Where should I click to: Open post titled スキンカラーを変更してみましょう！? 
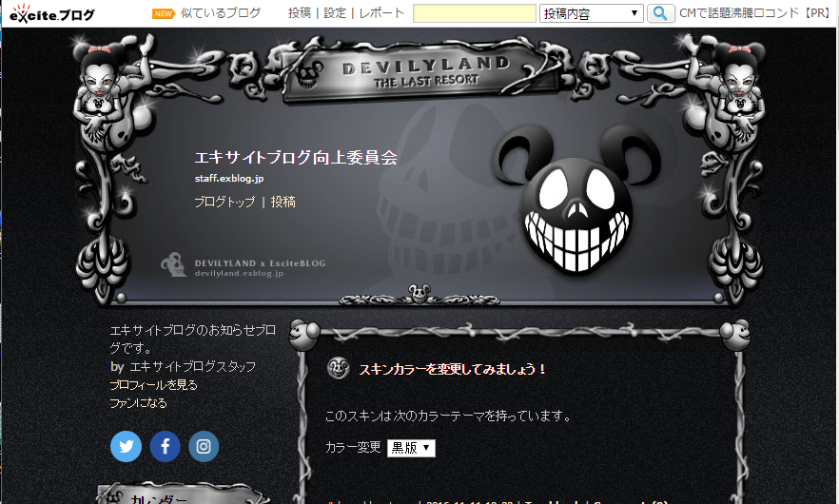click(x=453, y=369)
